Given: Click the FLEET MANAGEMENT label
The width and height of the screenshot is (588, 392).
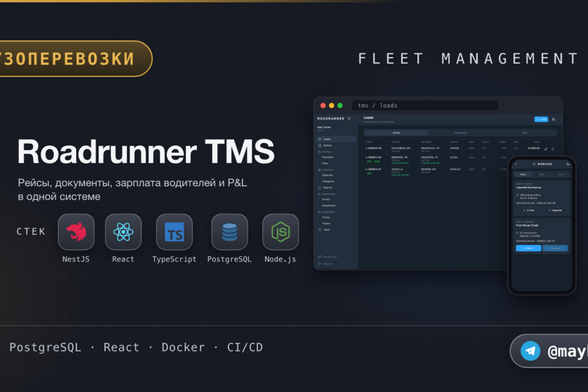Looking at the screenshot, I should (x=468, y=59).
